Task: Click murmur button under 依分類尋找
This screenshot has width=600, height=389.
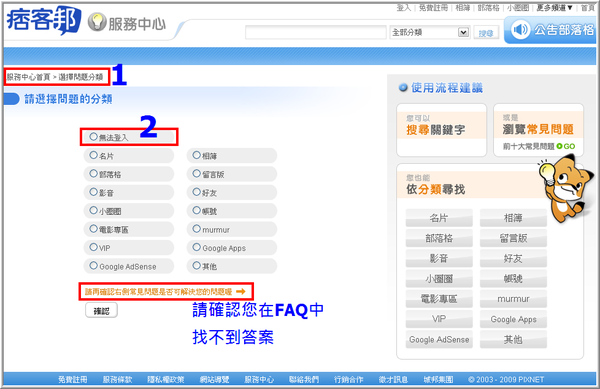Action: (513, 299)
